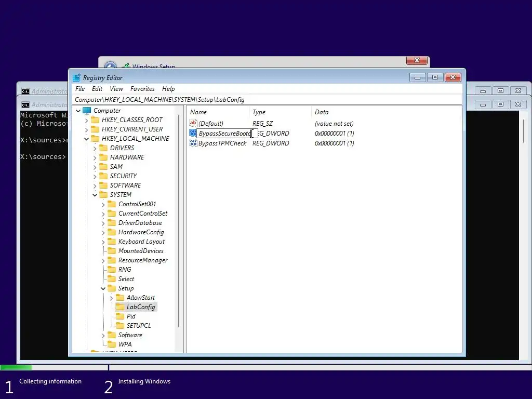The width and height of the screenshot is (532, 399).
Task: Click HKEY_LOCAL_MACHINE folder icon
Action: coord(96,138)
